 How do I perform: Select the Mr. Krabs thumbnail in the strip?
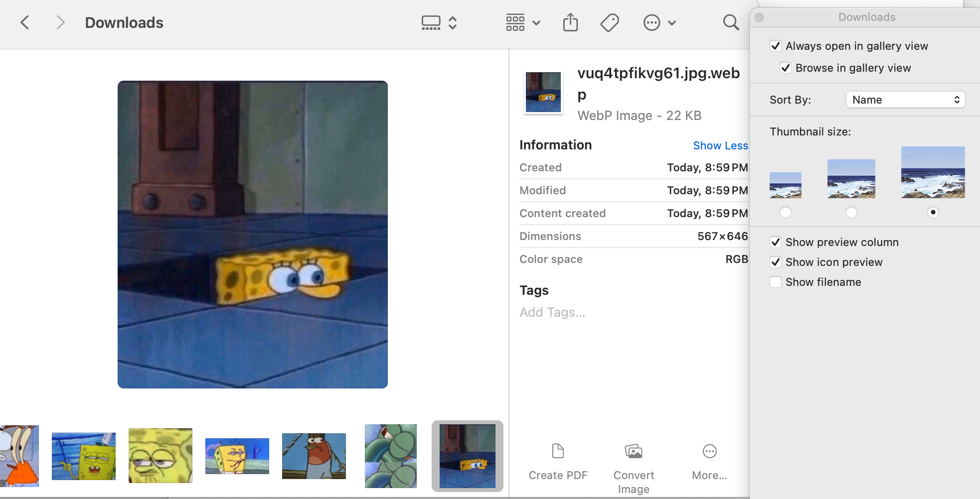[x=19, y=456]
